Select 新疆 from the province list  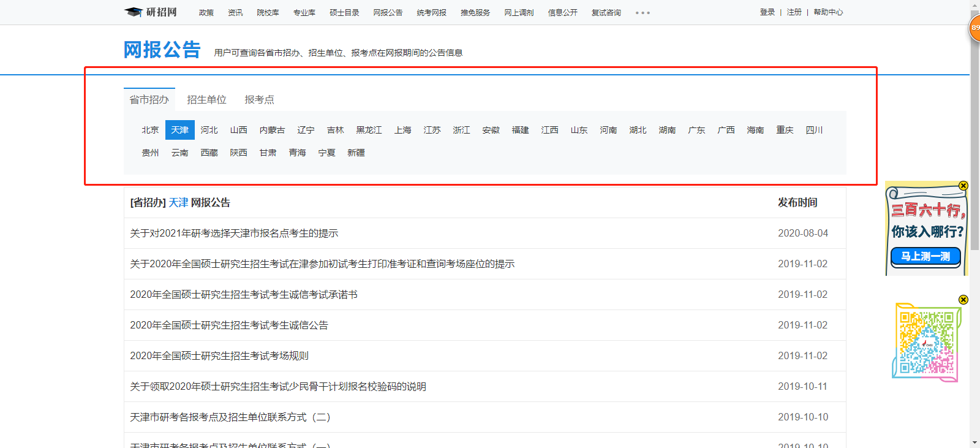coord(356,153)
